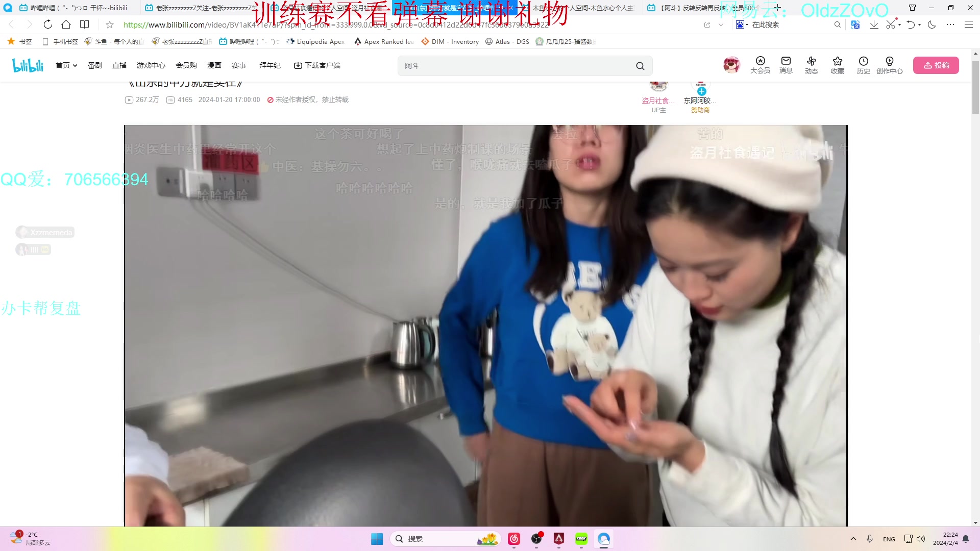Open Atlas - DGS bookmark
980x551 pixels.
pyautogui.click(x=507, y=41)
